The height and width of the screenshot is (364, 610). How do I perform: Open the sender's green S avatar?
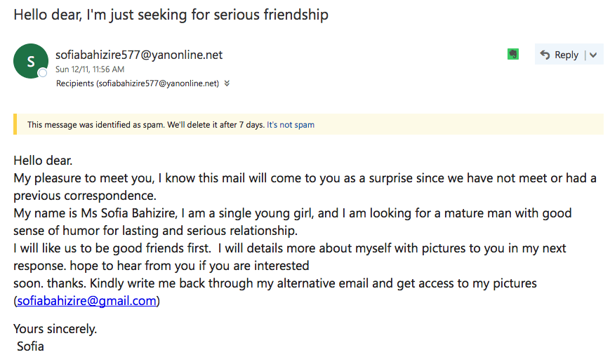(31, 61)
